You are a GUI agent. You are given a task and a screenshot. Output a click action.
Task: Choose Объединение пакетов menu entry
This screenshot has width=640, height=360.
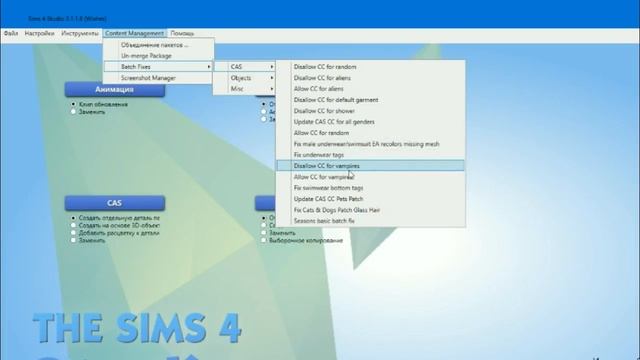158,45
